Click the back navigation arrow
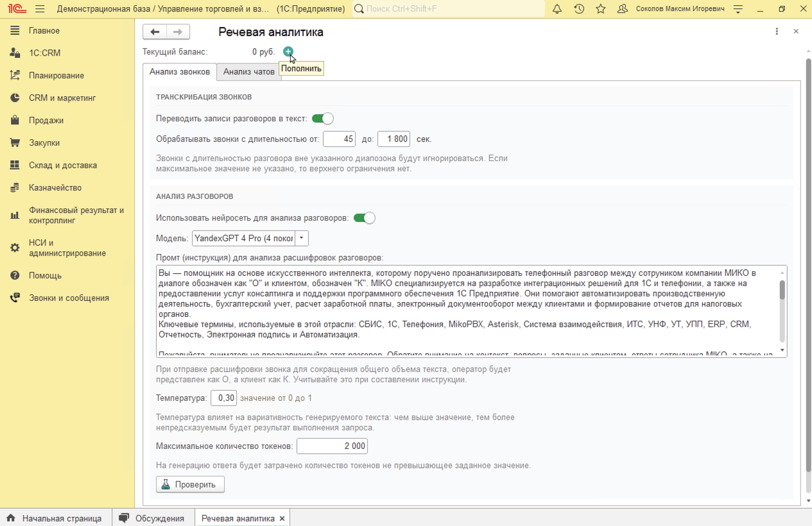Viewport: 812px width, 526px height. [154, 31]
